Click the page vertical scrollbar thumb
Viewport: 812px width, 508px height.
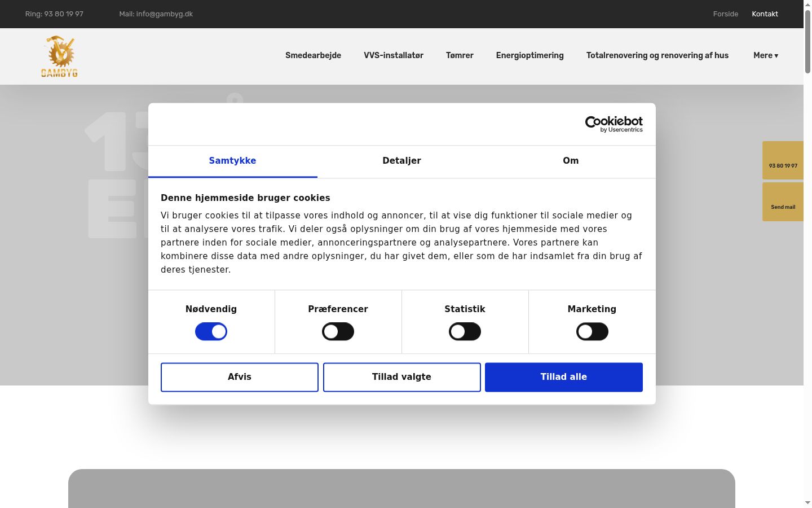[807, 41]
